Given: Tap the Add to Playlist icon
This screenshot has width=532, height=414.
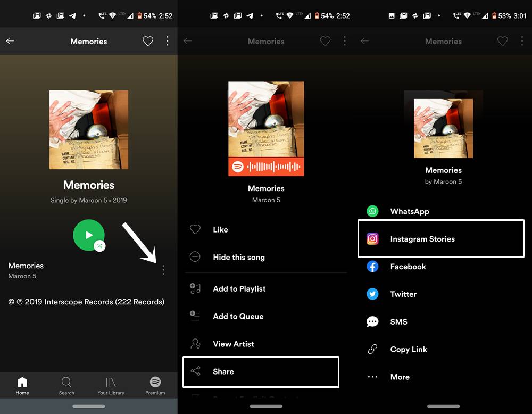Looking at the screenshot, I should 195,288.
